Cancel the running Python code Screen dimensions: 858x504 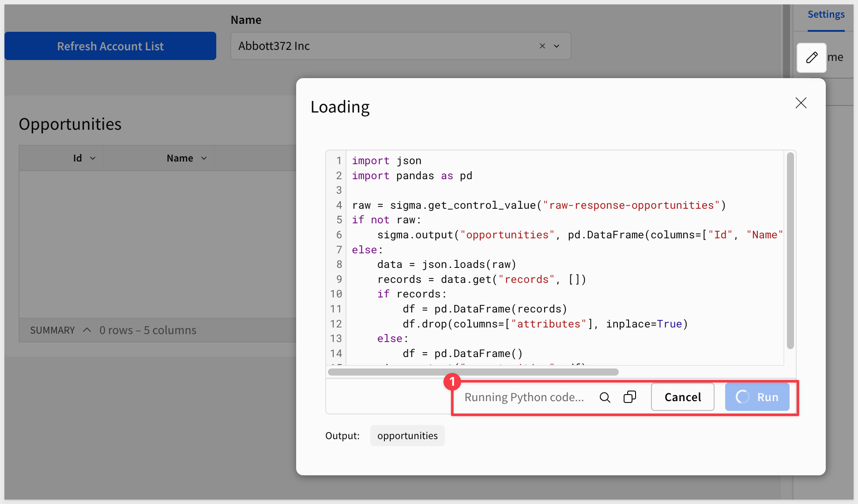pos(682,397)
